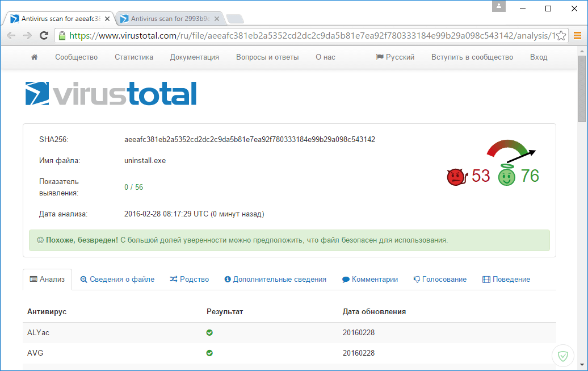Click the AVG antivirus name
The width and height of the screenshot is (588, 371).
[x=35, y=353]
